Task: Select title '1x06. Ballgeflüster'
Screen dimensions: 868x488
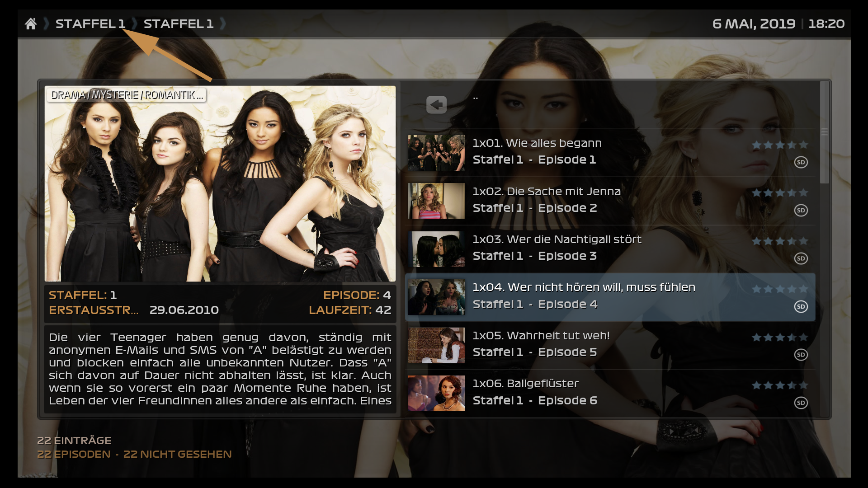Action: 525,384
